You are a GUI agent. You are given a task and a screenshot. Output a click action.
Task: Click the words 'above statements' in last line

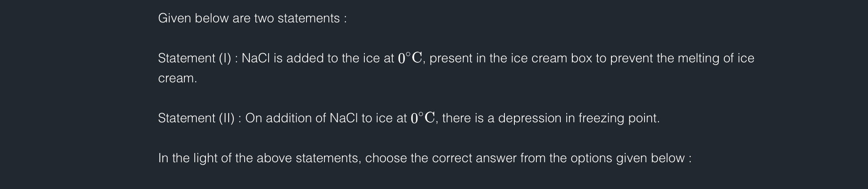click(x=308, y=158)
